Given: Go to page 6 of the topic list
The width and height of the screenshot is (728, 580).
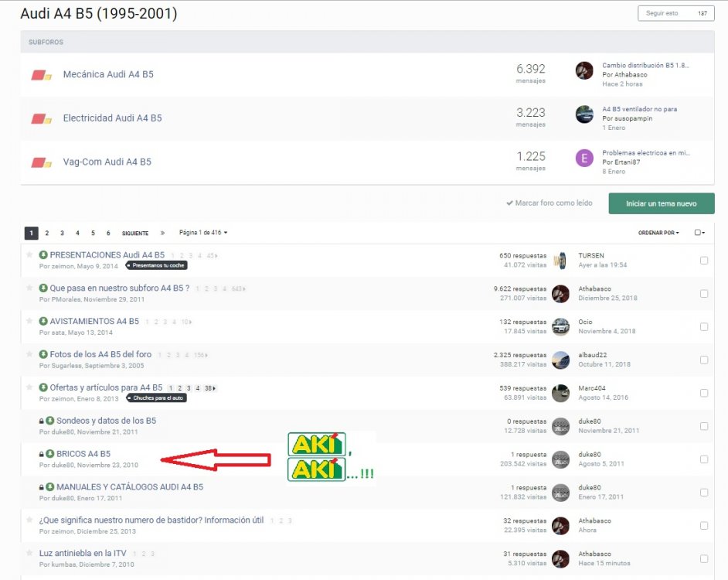Looking at the screenshot, I should coord(108,233).
